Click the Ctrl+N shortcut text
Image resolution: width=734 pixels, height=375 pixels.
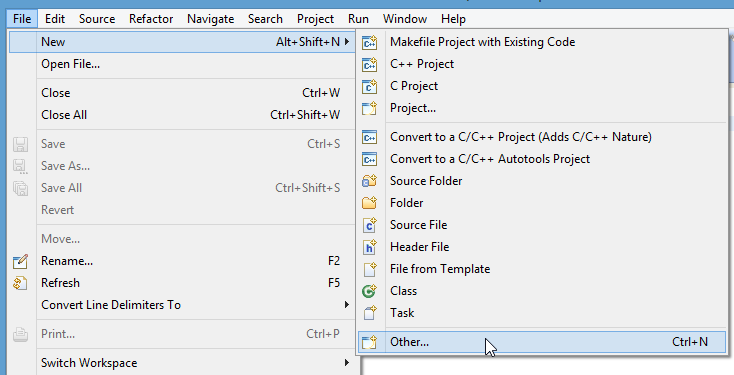click(690, 342)
